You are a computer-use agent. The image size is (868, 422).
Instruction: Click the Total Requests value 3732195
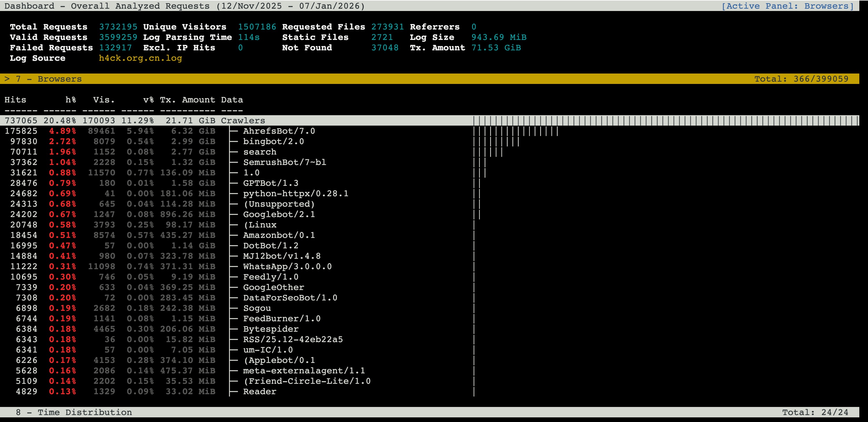click(x=118, y=27)
